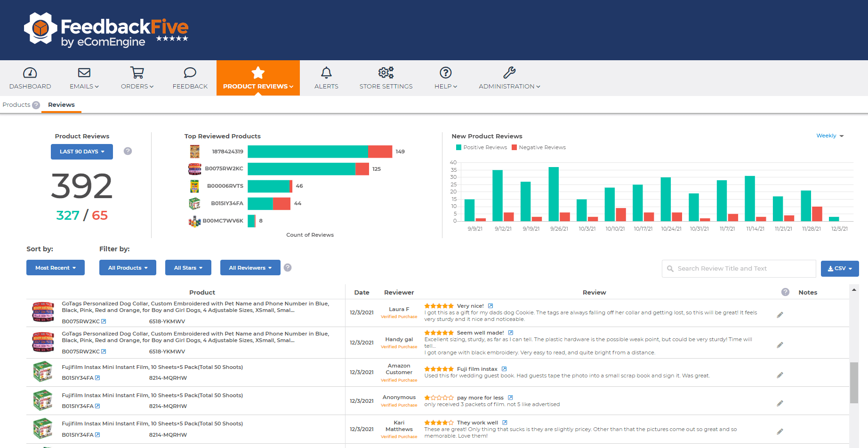This screenshot has width=868, height=448.
Task: Click the FeedbackFive logo
Action: [x=106, y=30]
